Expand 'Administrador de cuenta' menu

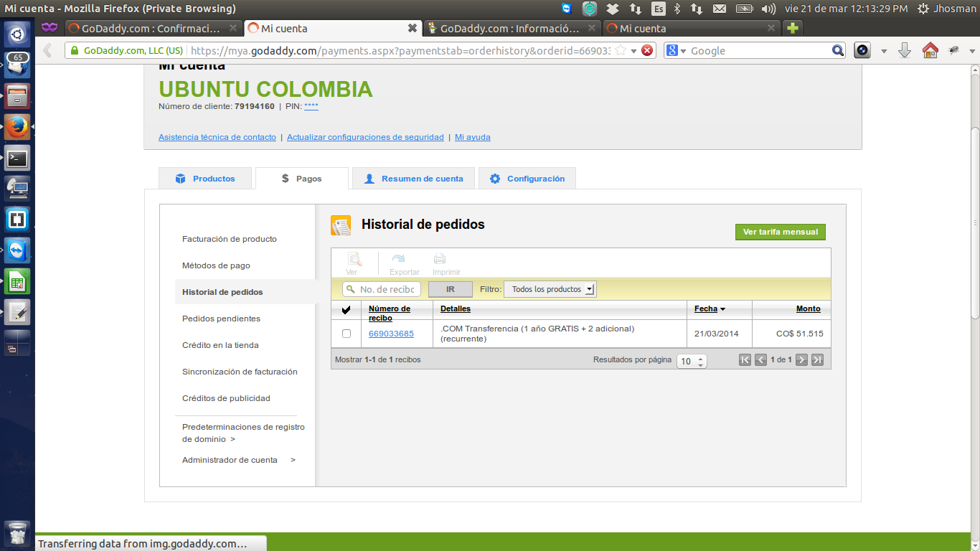pos(239,460)
